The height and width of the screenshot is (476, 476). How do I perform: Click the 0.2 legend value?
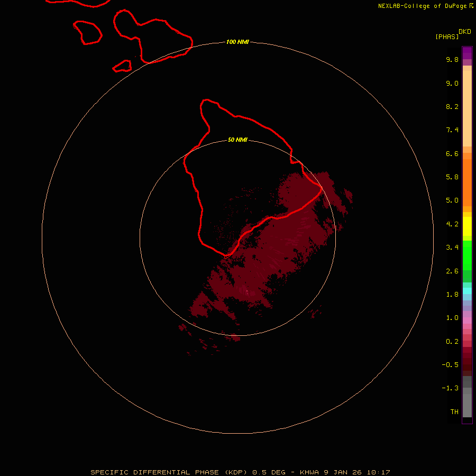[452, 342]
